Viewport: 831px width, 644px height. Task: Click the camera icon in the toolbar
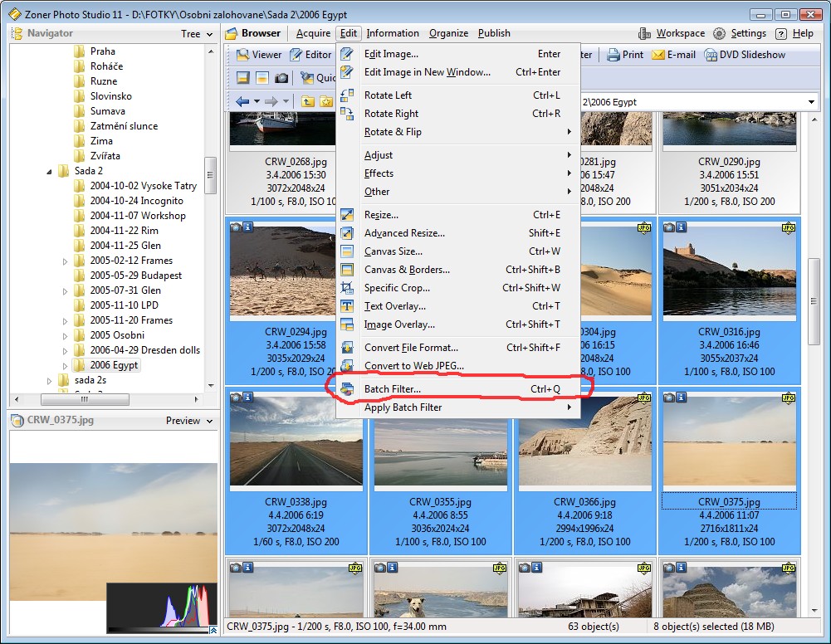point(281,78)
